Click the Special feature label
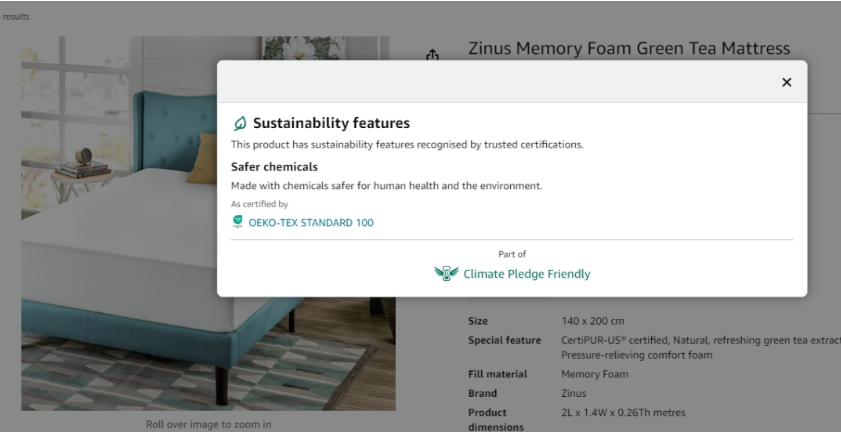The width and height of the screenshot is (841, 432). pyautogui.click(x=504, y=341)
